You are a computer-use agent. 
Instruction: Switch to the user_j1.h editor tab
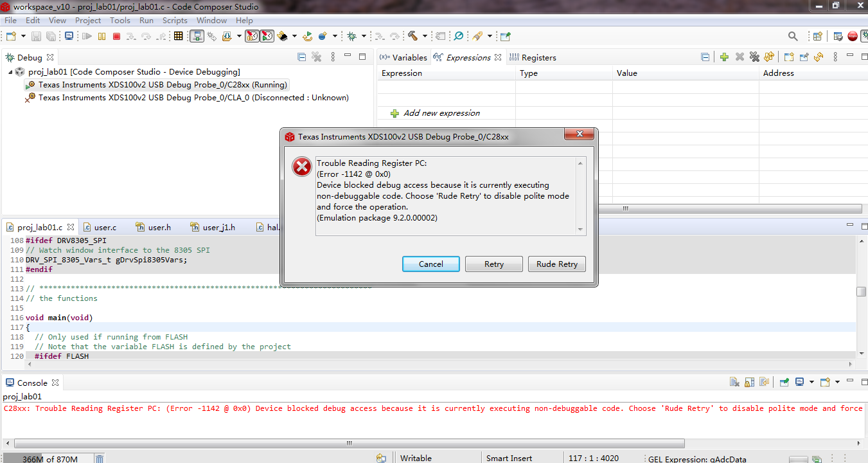pos(213,227)
